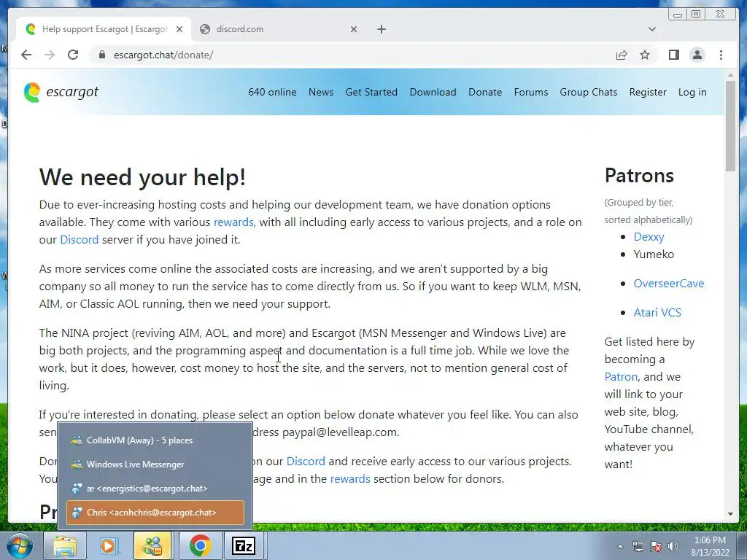
Task: Click the share page icon
Action: coord(622,55)
